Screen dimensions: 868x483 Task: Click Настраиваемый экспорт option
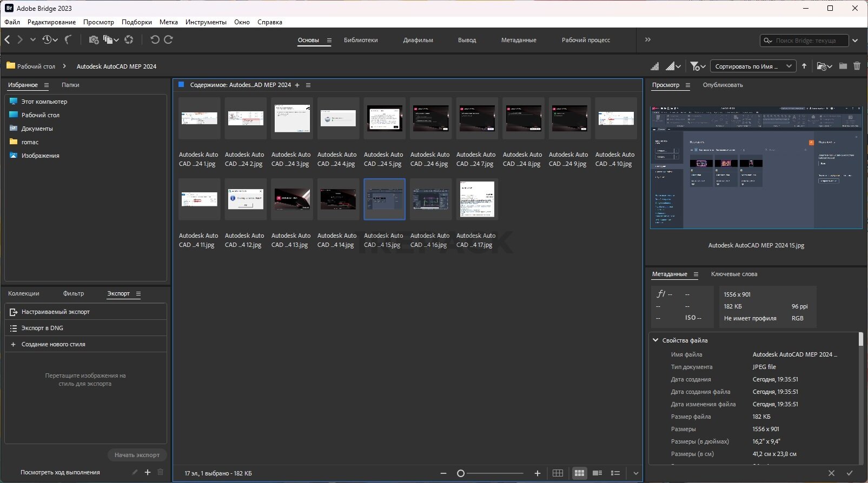click(x=55, y=312)
